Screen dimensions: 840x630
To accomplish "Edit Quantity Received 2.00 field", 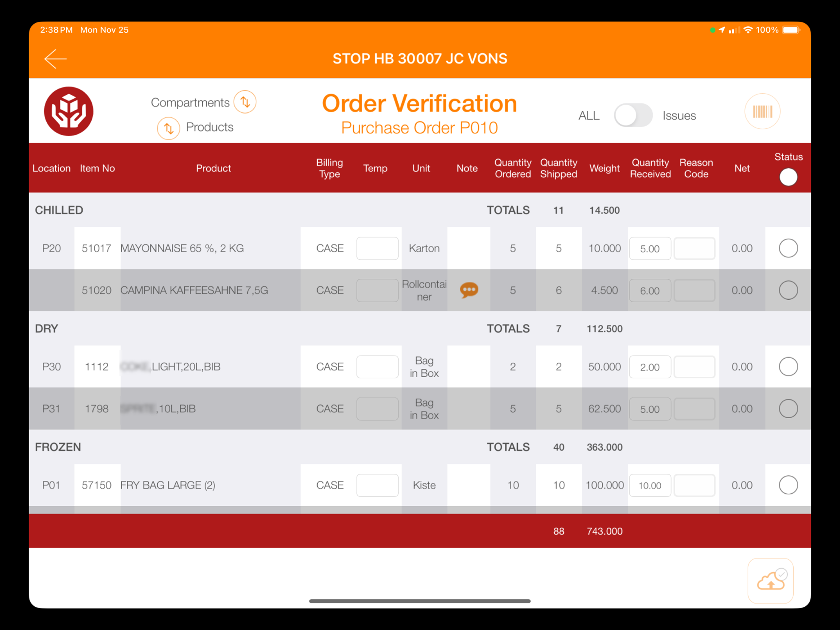I will point(650,367).
